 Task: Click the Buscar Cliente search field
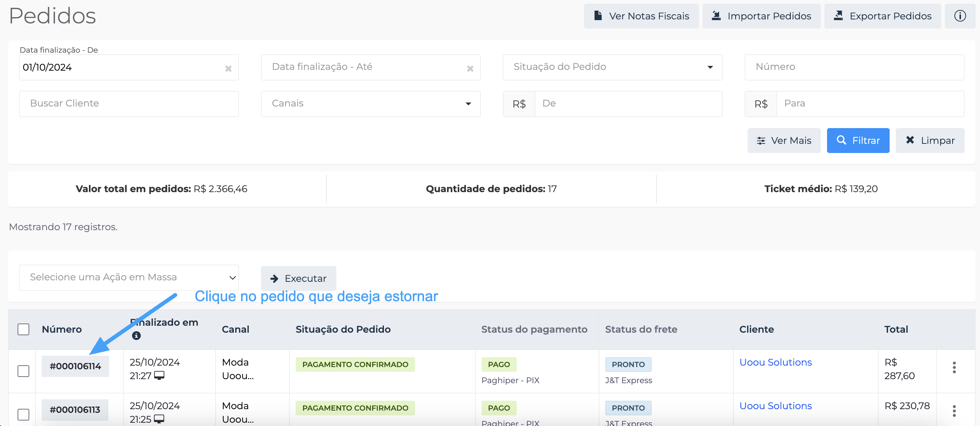pyautogui.click(x=129, y=104)
